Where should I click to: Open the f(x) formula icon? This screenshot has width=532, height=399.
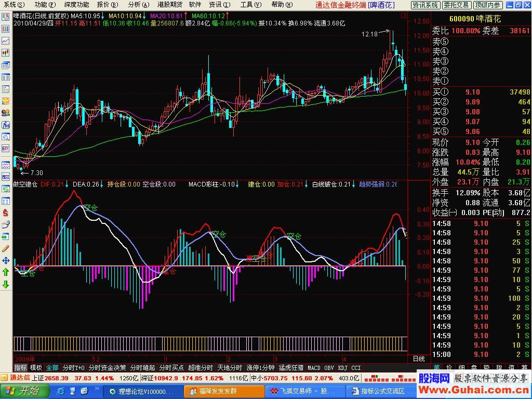coord(5,125)
